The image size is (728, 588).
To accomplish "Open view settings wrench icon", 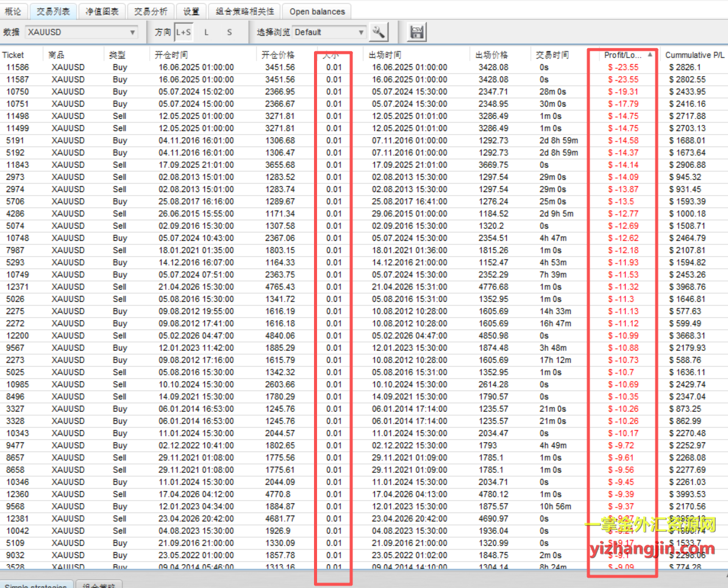I will pyautogui.click(x=379, y=32).
